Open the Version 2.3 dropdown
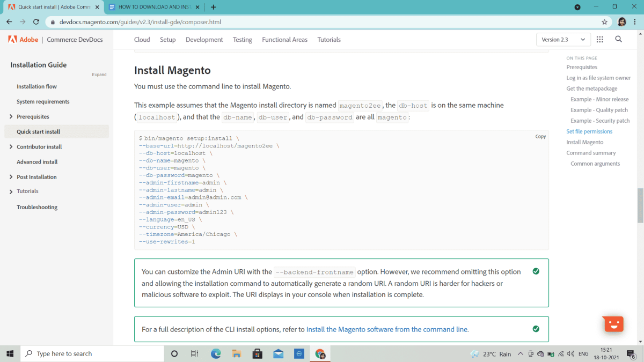Screen dimensions: 644x362 [x=563, y=39]
